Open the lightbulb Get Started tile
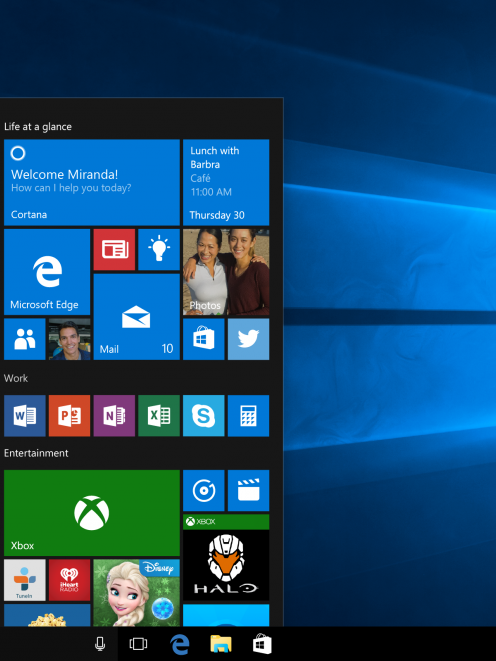 click(159, 250)
